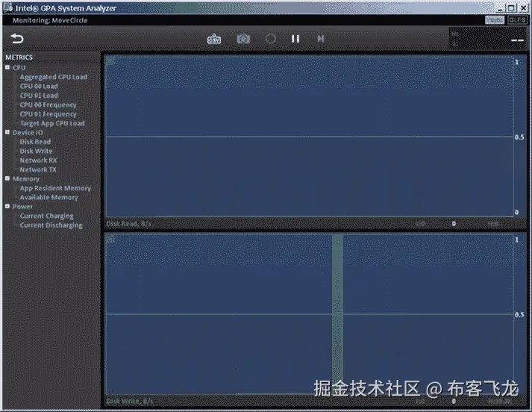The image size is (532, 412).
Task: Select CPU 01 Frequency metric
Action: 48,114
